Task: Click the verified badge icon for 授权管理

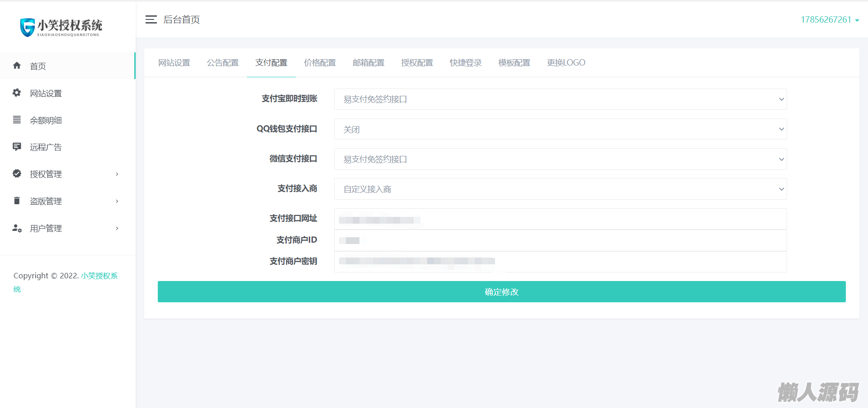Action: (17, 174)
